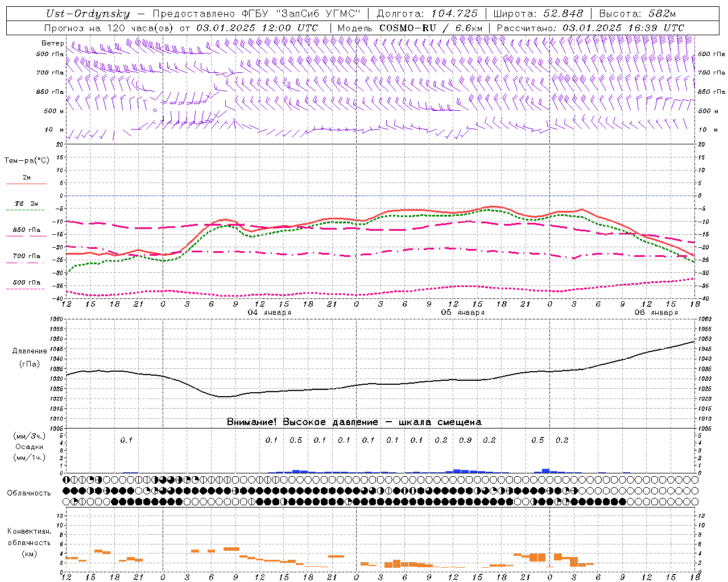The width and height of the screenshot is (728, 582).
Task: Click the Конвективн. облачность label
Action: [x=29, y=537]
